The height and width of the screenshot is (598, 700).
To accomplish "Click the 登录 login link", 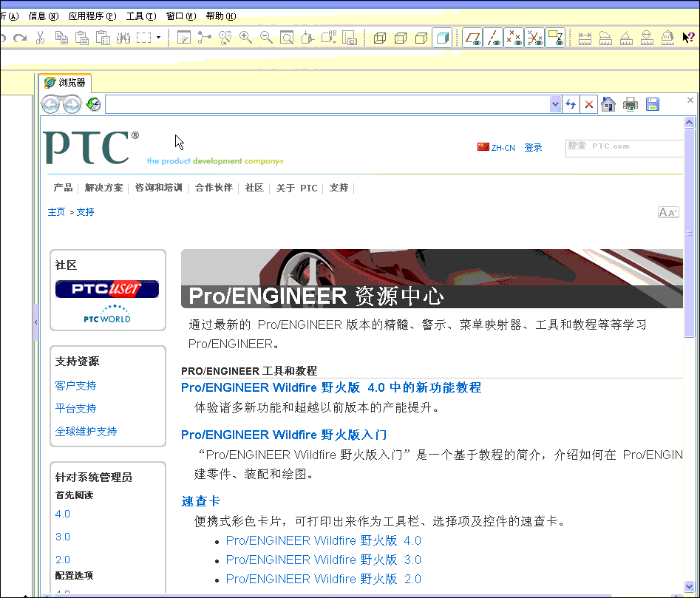I will click(533, 147).
